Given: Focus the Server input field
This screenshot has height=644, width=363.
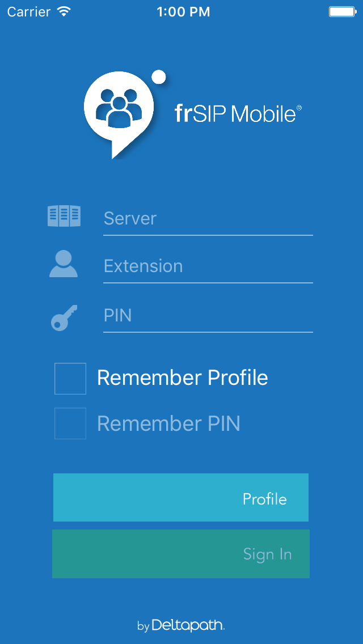Looking at the screenshot, I should (x=208, y=219).
